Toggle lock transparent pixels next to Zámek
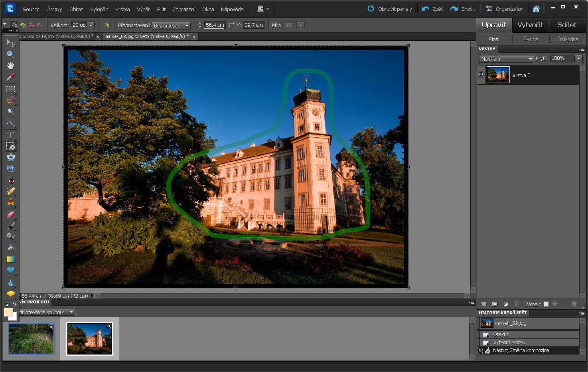 tap(546, 304)
